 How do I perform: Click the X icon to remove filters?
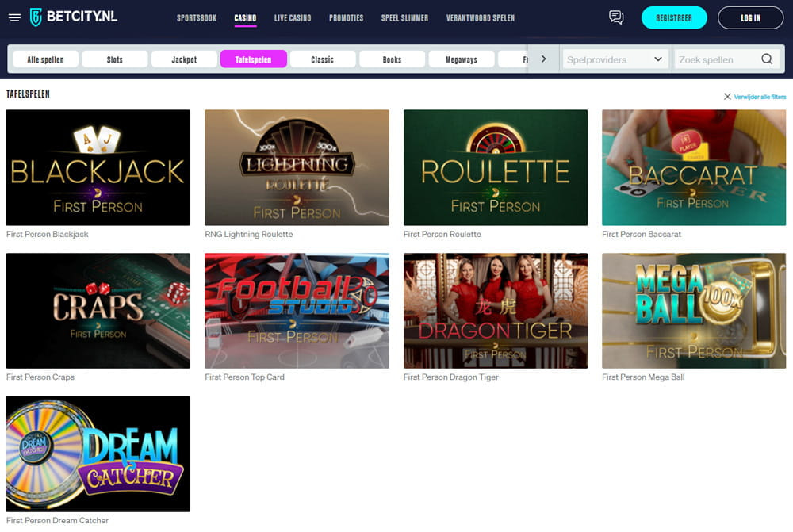tap(727, 97)
